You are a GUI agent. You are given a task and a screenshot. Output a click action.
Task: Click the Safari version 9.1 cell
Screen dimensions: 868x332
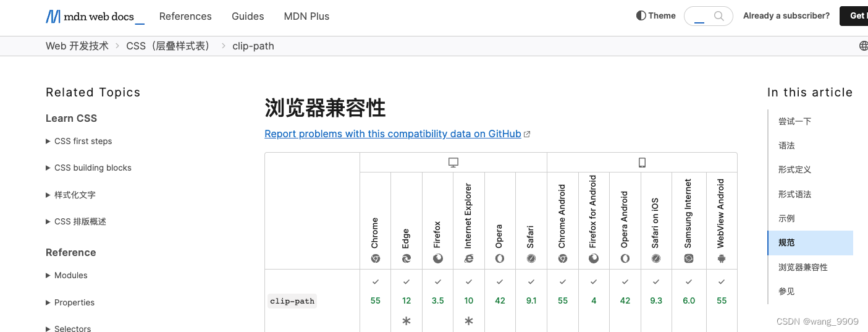click(531, 300)
